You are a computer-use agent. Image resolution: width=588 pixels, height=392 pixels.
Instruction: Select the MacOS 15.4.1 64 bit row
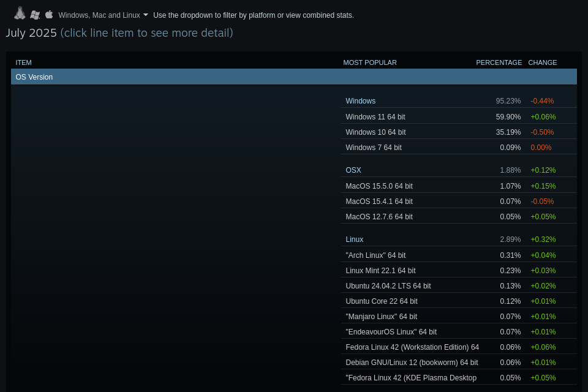point(459,202)
